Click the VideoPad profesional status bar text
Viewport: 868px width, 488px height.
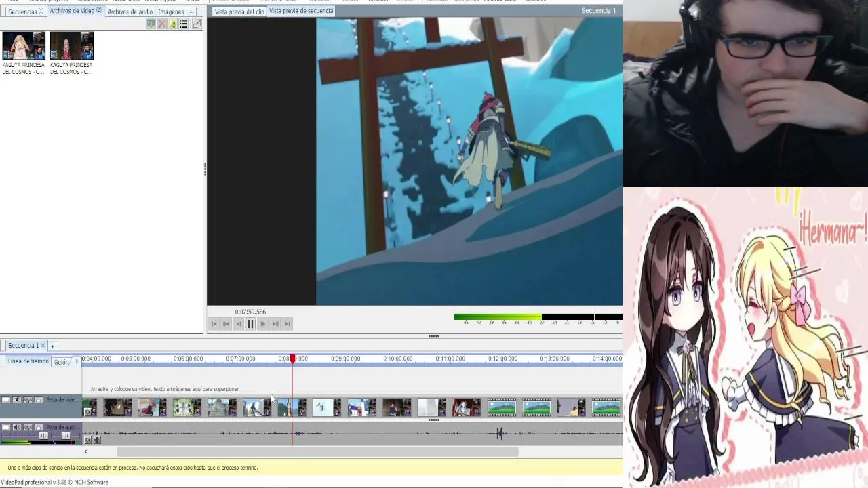pos(54,483)
